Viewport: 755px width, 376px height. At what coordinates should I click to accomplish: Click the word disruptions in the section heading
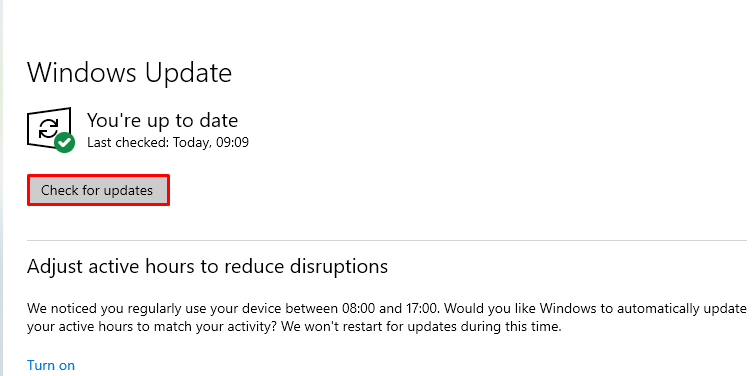339,266
